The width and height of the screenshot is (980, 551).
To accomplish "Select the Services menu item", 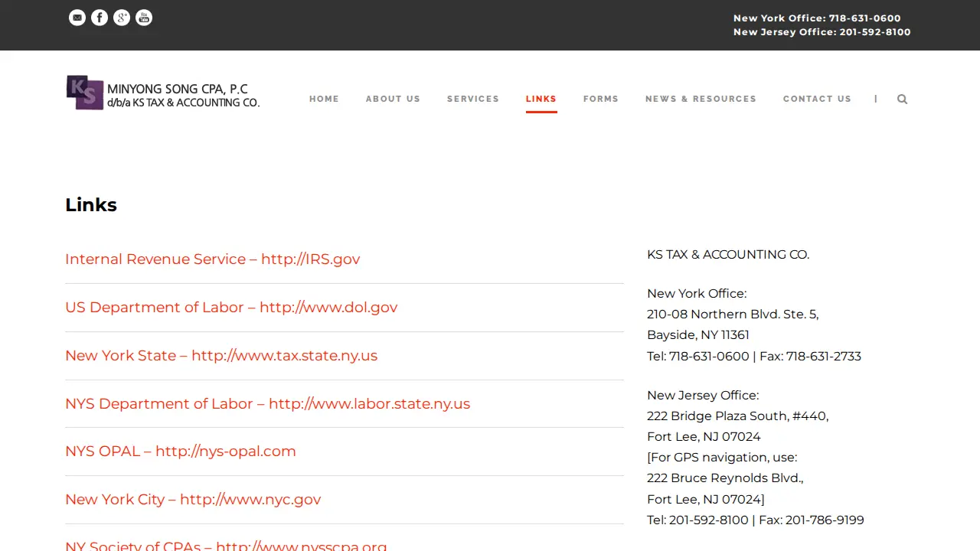I will pyautogui.click(x=473, y=99).
